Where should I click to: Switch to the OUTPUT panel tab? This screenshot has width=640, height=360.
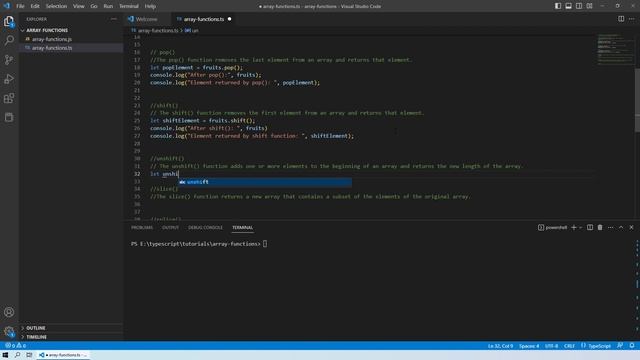(171, 227)
